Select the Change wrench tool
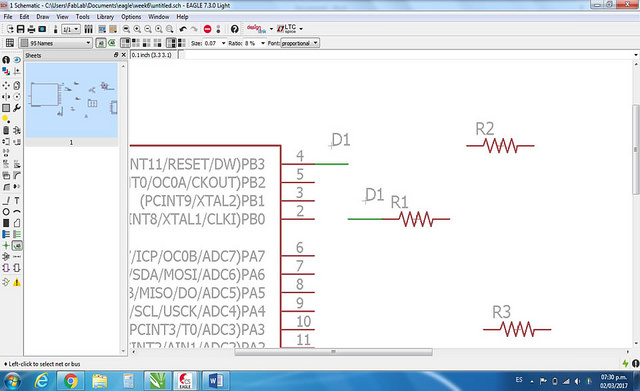 [x=17, y=108]
